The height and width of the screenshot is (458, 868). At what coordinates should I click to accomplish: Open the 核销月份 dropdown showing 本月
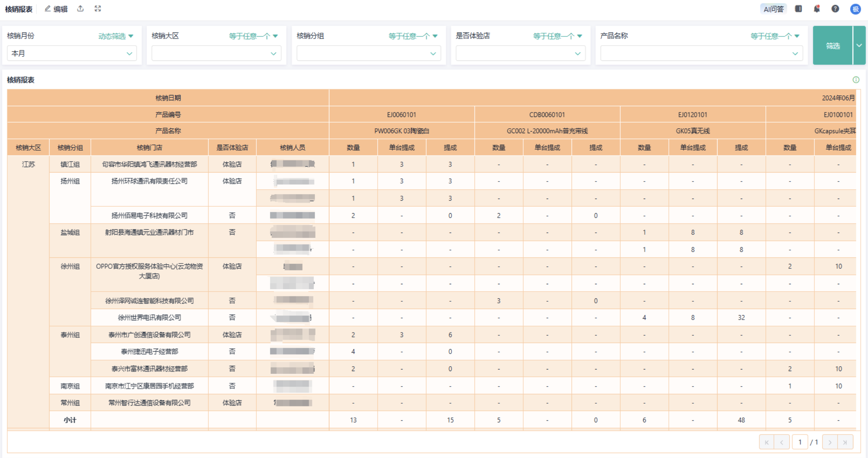coord(72,53)
